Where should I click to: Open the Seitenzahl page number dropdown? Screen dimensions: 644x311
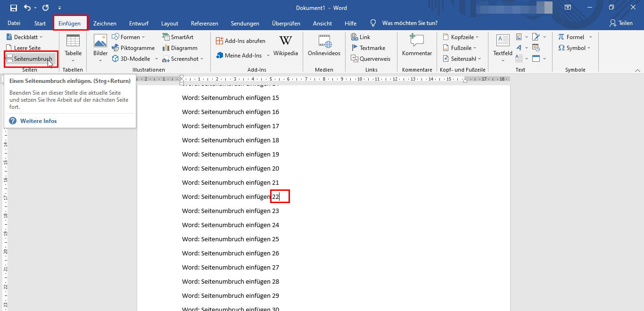pos(462,59)
